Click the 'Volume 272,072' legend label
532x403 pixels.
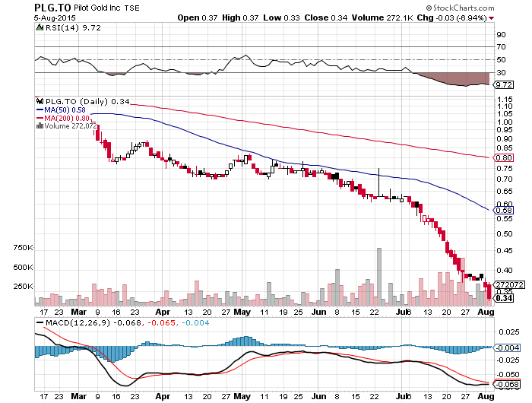pyautogui.click(x=71, y=126)
